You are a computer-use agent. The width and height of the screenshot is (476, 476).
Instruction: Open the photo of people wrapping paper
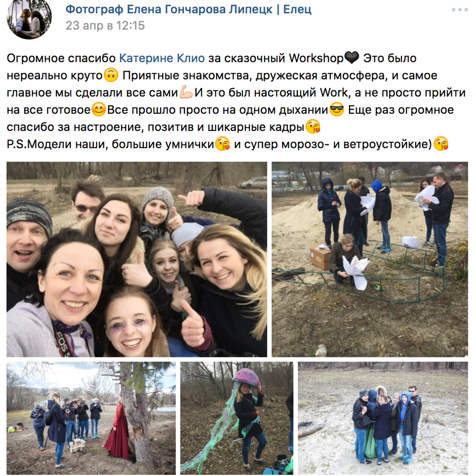pos(370,259)
